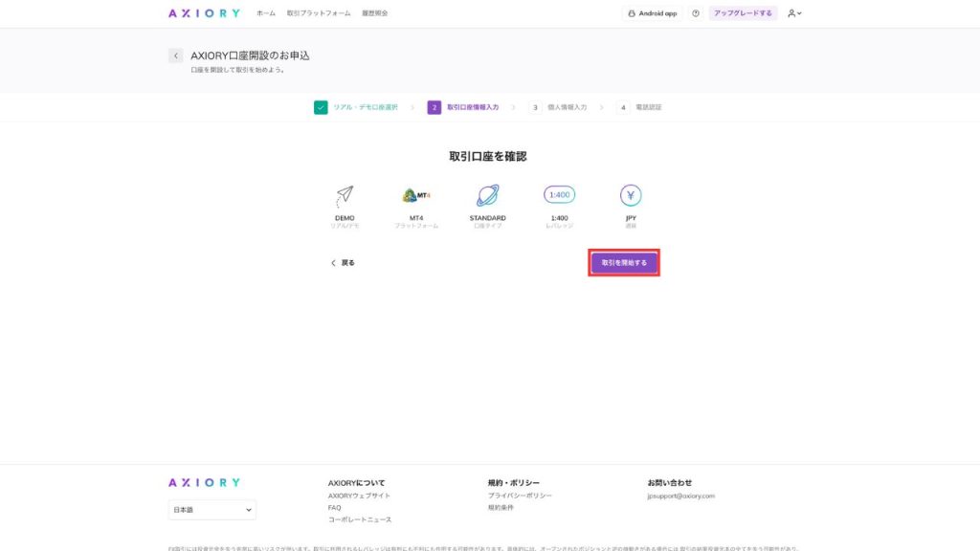Image resolution: width=980 pixels, height=551 pixels.
Task: Click the MT4 platform icon
Action: (416, 195)
